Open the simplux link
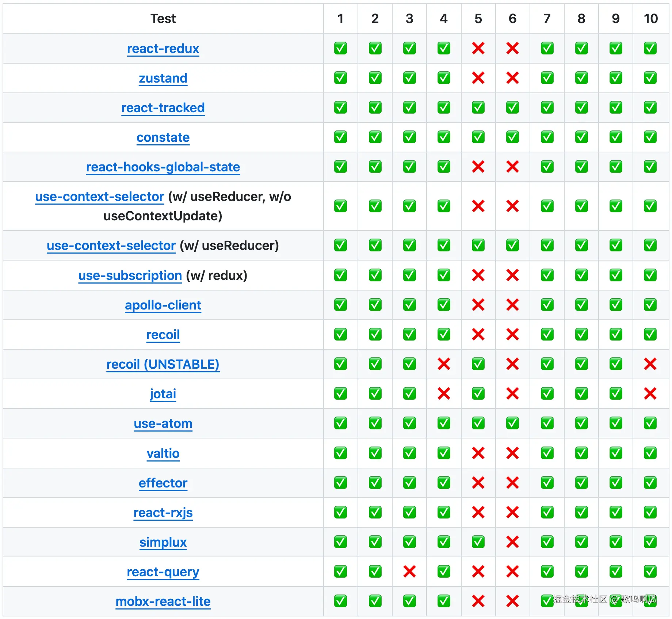672x619 pixels. click(x=163, y=542)
